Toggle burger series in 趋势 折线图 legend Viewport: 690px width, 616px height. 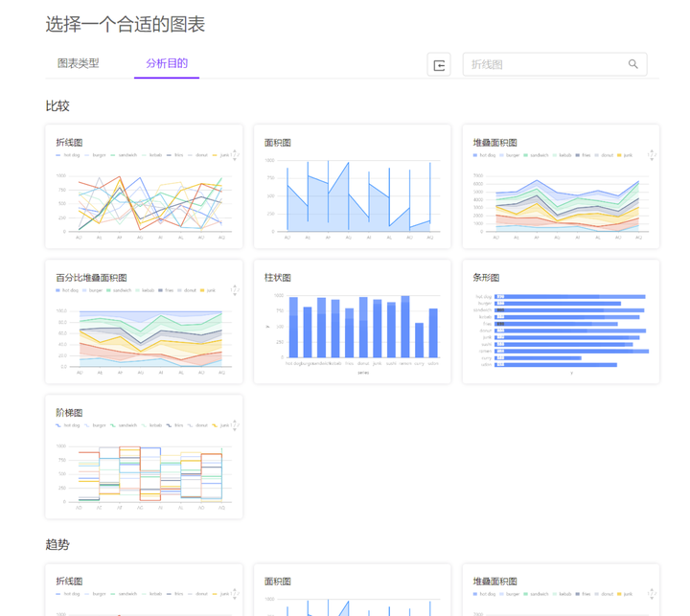(95, 594)
